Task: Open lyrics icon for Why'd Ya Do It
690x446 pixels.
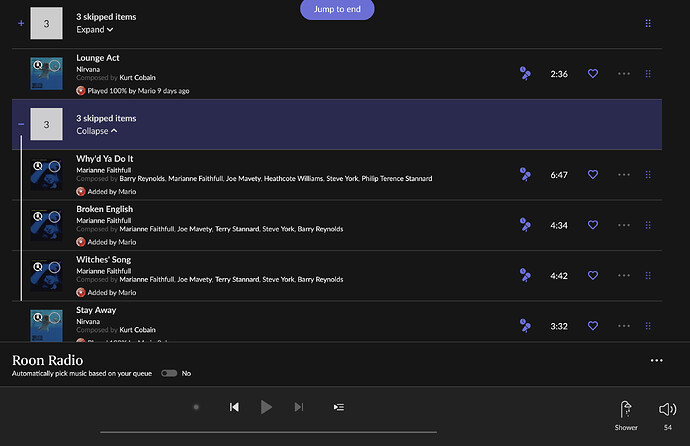Action: 525,175
